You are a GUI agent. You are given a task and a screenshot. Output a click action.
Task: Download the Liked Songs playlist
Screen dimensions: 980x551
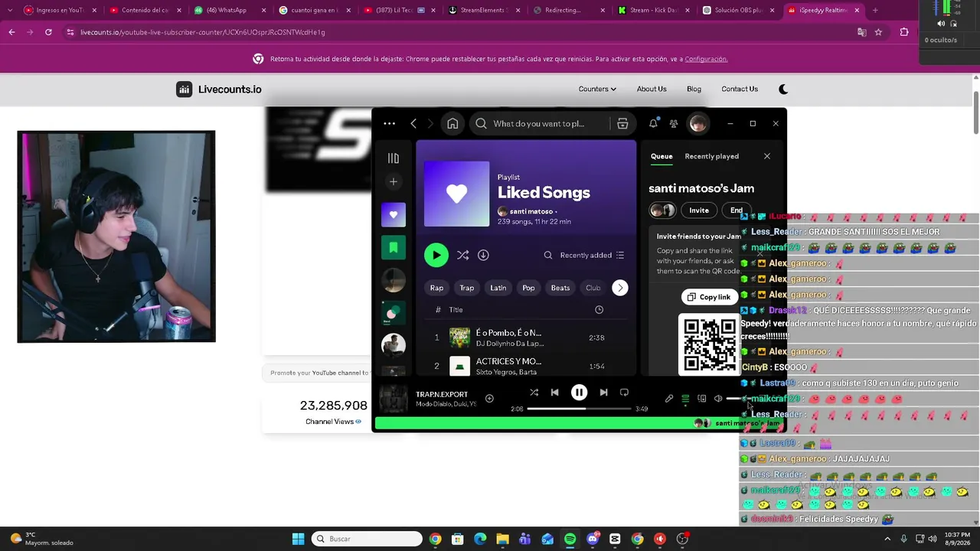(483, 255)
